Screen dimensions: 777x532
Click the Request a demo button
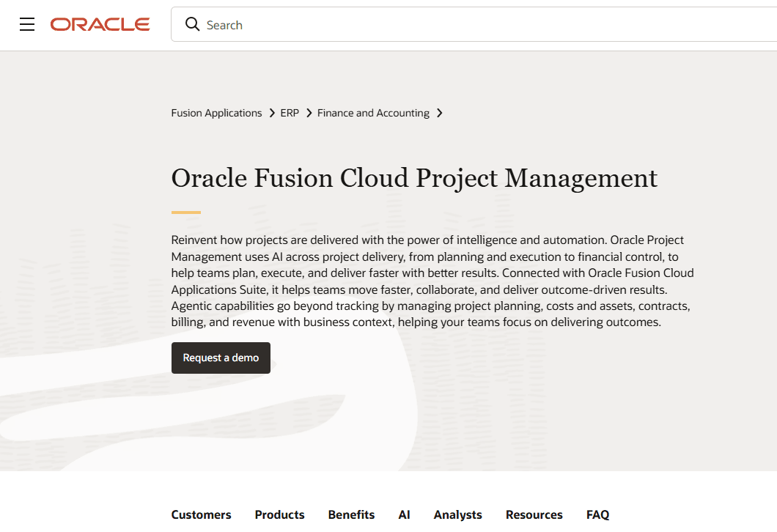tap(221, 358)
